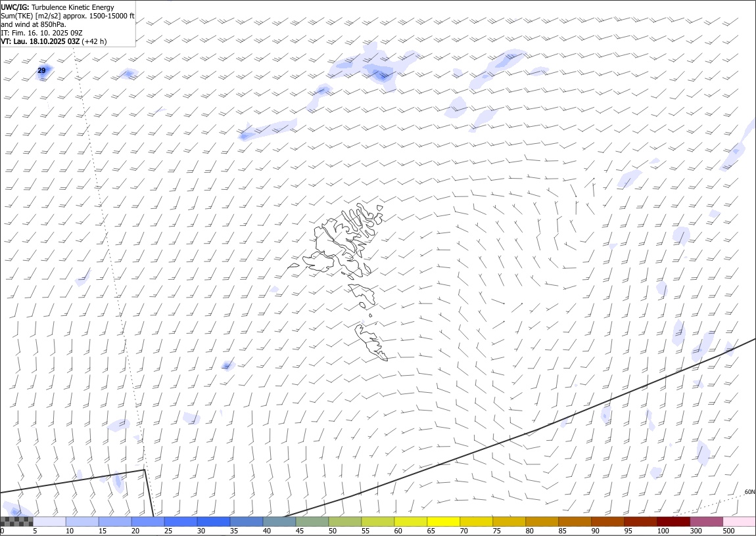Select the checkered 0–5 legend swatch
756x536 pixels.
point(16,522)
